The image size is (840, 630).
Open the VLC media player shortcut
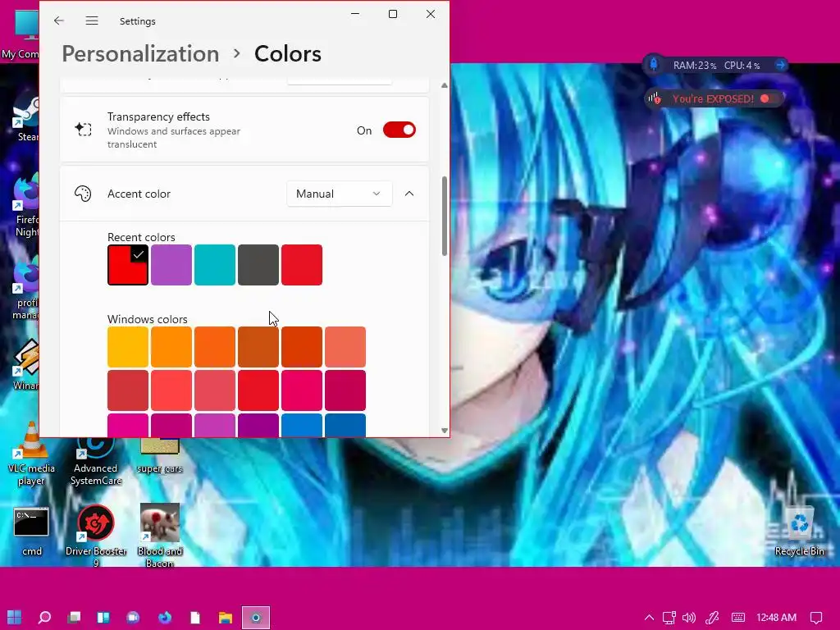tap(31, 454)
